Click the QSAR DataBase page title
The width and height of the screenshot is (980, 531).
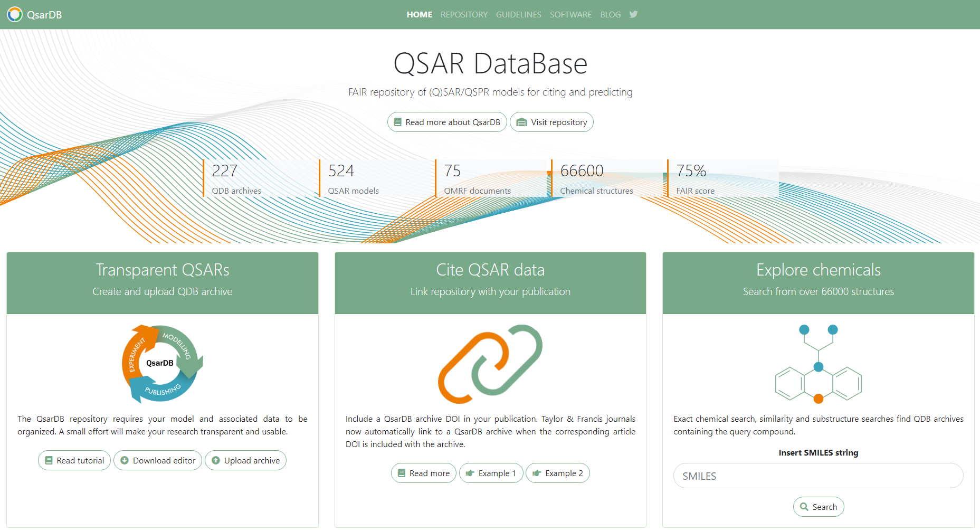click(490, 63)
